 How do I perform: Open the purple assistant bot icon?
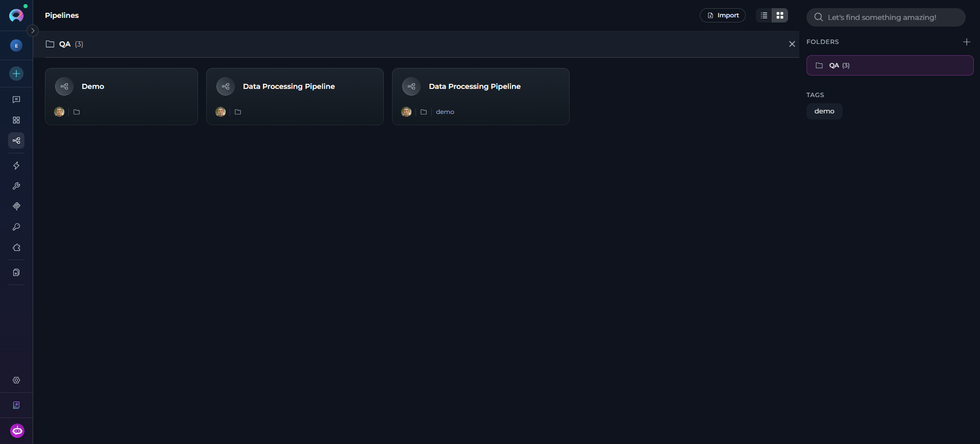pyautogui.click(x=17, y=431)
